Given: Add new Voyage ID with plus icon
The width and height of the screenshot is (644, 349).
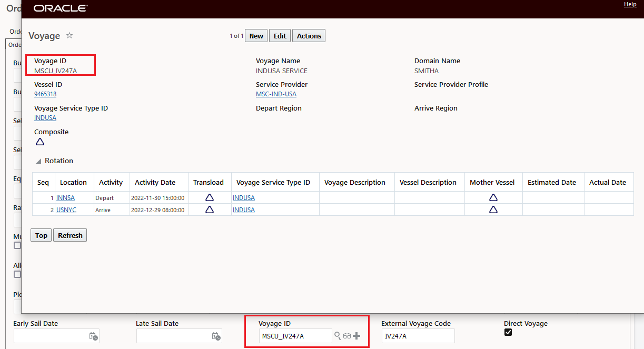Looking at the screenshot, I should click(x=356, y=336).
